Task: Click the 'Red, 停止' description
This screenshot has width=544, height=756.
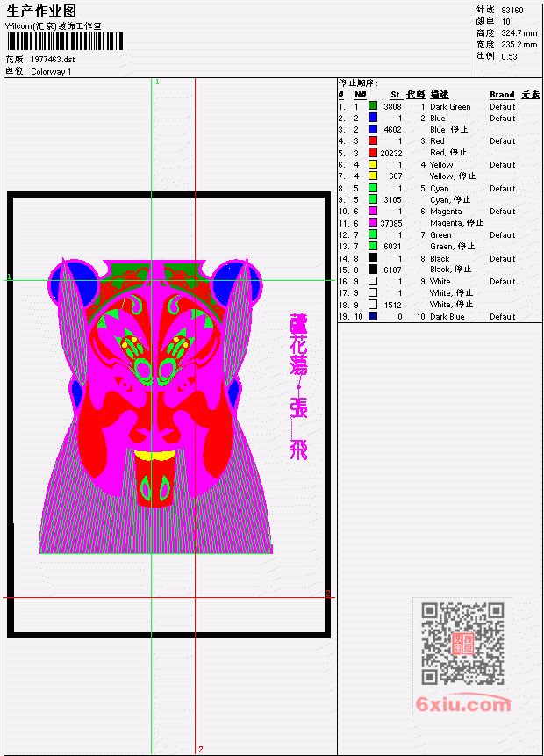Action: (448, 153)
